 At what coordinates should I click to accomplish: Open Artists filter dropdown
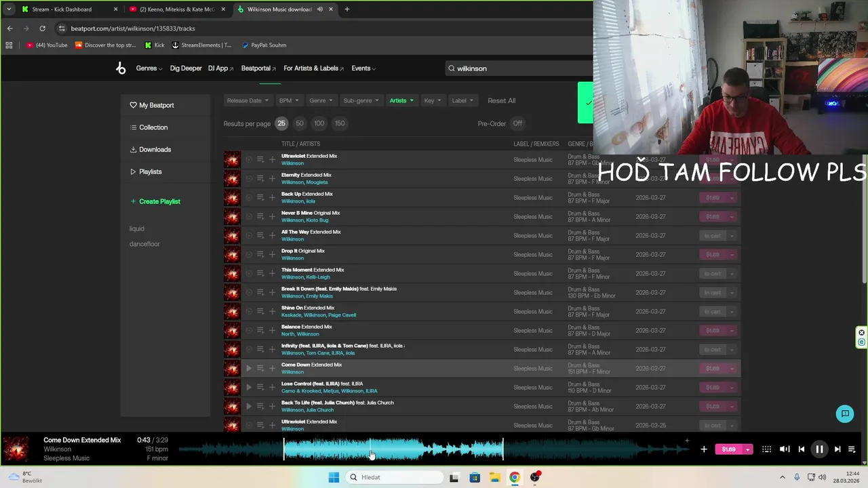point(401,100)
